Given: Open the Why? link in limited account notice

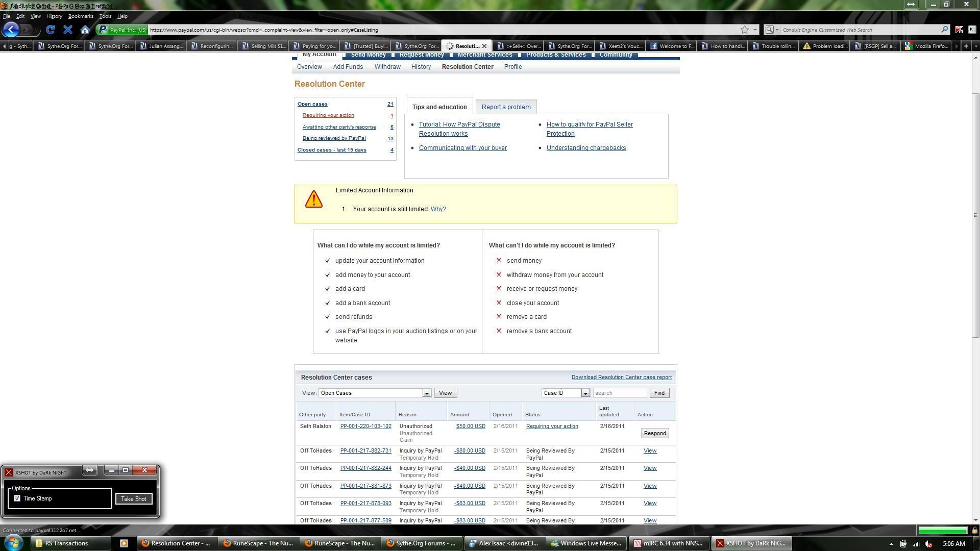Looking at the screenshot, I should (x=438, y=209).
